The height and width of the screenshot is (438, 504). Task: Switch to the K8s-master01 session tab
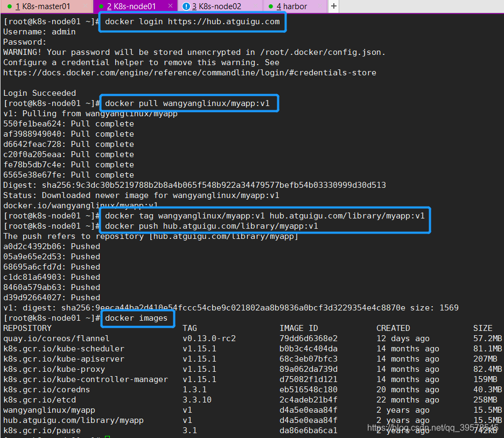(x=46, y=6)
